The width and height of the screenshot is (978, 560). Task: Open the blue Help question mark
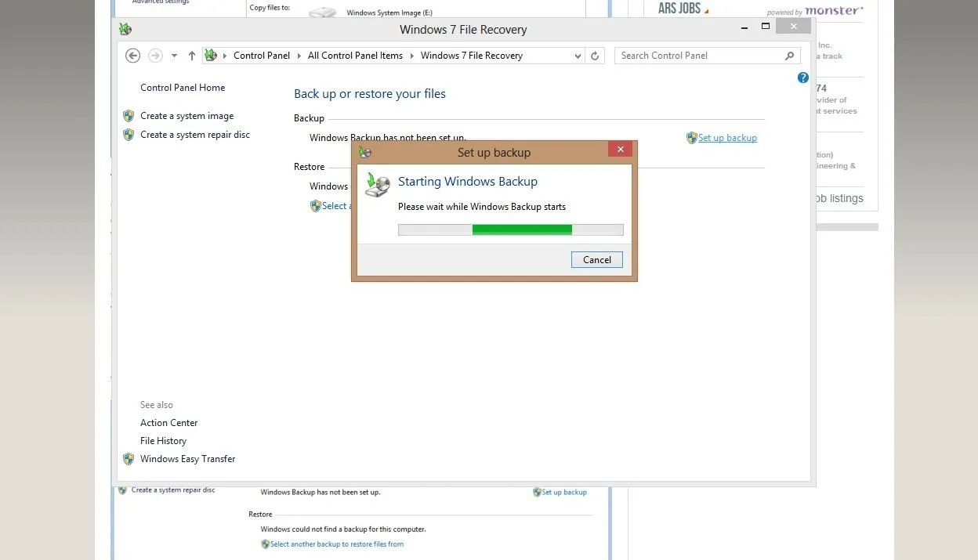[x=803, y=78]
